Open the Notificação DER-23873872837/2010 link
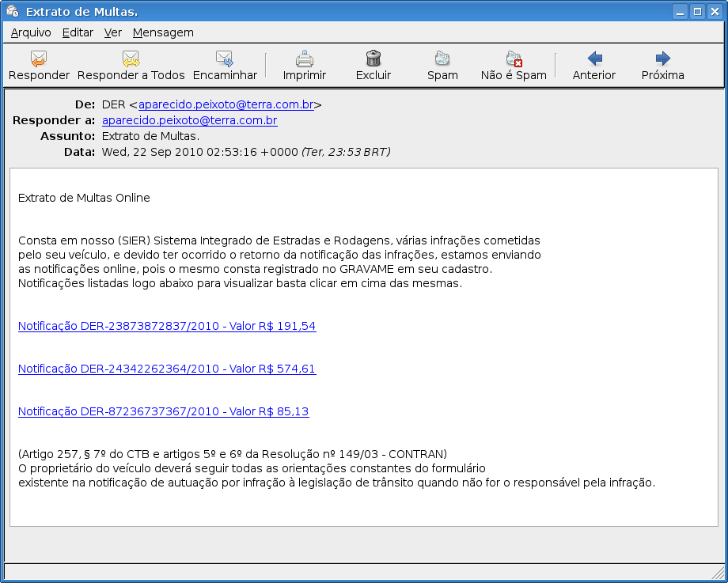The height and width of the screenshot is (583, 728). pos(167,327)
